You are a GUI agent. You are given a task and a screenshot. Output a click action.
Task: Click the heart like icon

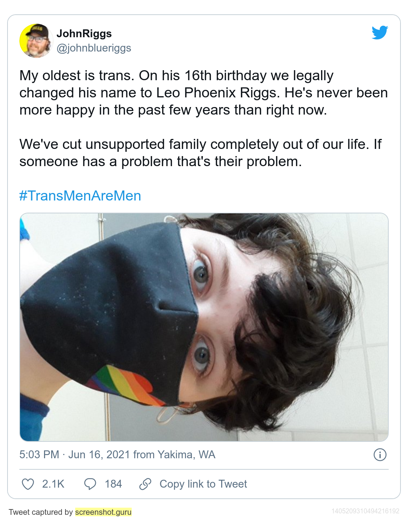[x=28, y=484]
